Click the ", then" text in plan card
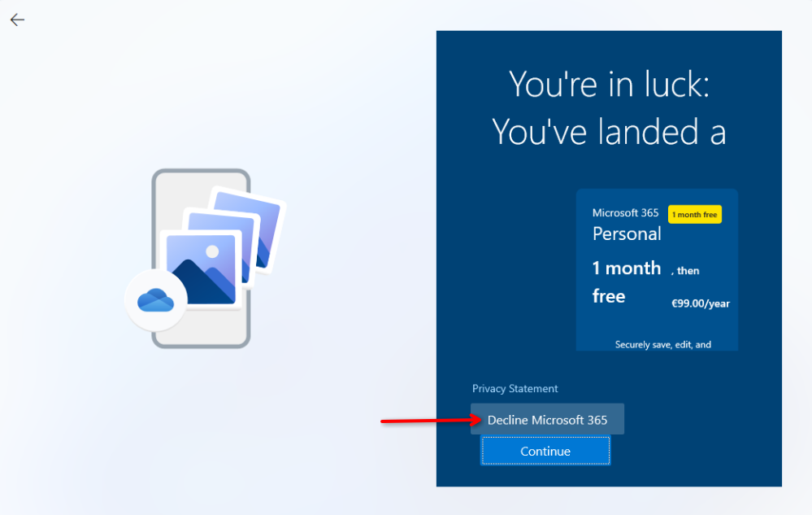The width and height of the screenshot is (812, 515). (685, 271)
